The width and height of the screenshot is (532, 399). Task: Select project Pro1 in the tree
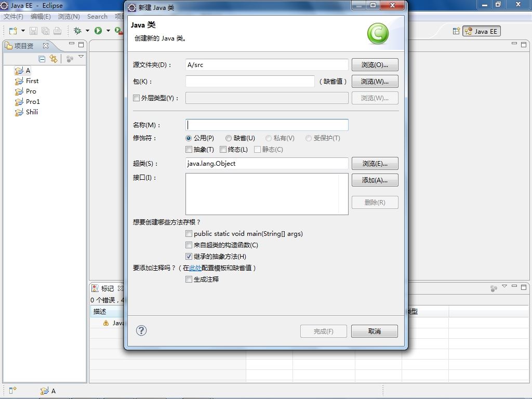pos(27,102)
